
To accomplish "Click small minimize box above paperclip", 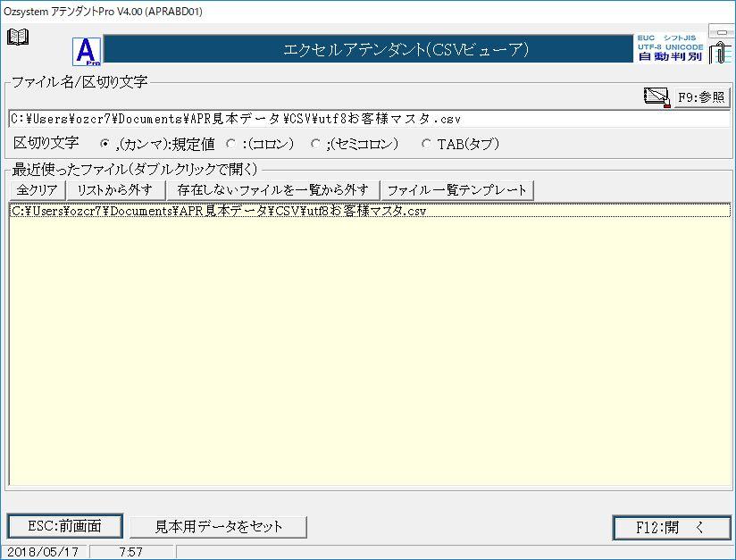I will pyautogui.click(x=722, y=32).
